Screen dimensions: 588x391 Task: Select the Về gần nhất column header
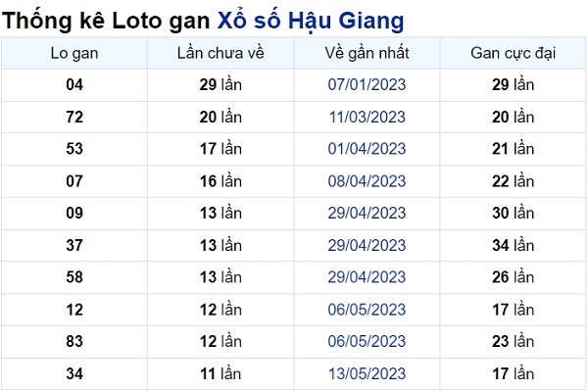tap(367, 53)
